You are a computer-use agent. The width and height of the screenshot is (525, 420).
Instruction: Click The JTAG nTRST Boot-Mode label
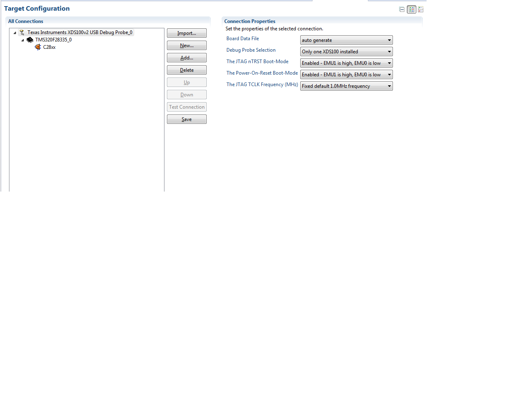click(x=257, y=62)
